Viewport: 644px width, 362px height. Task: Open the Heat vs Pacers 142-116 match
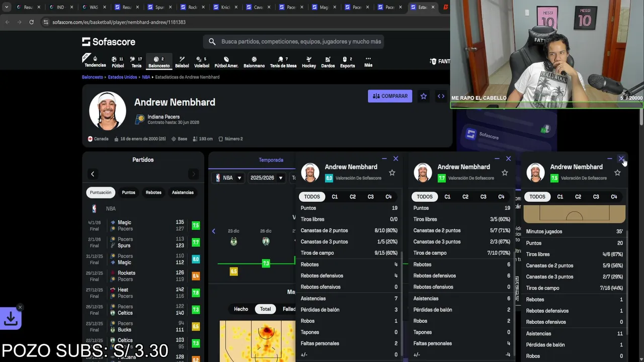tap(143, 293)
